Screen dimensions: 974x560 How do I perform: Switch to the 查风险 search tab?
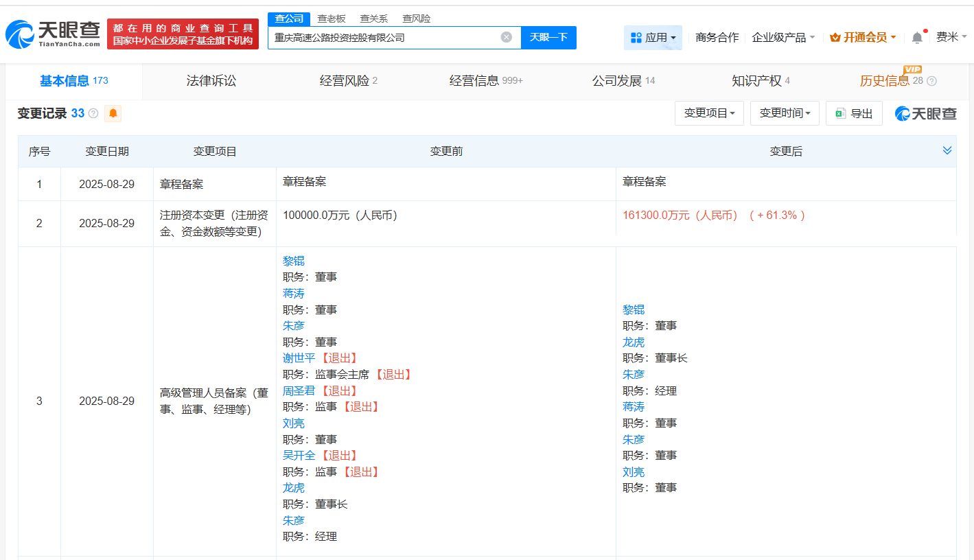417,19
